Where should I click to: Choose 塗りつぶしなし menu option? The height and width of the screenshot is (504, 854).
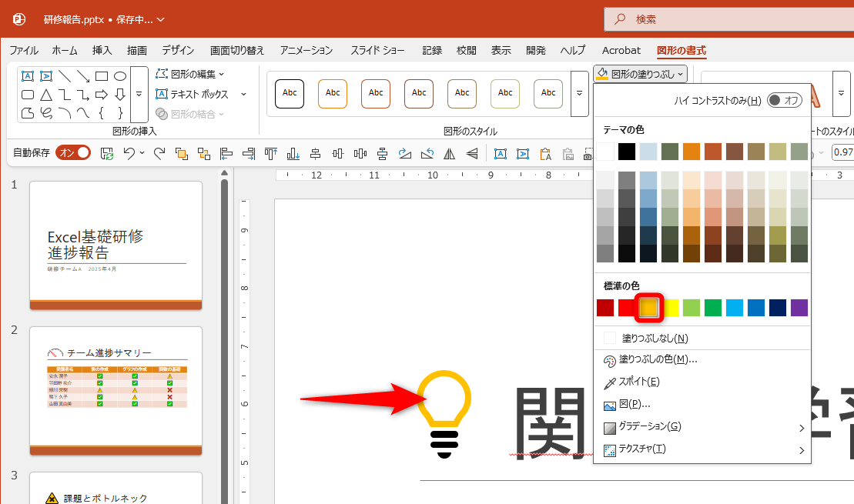702,338
